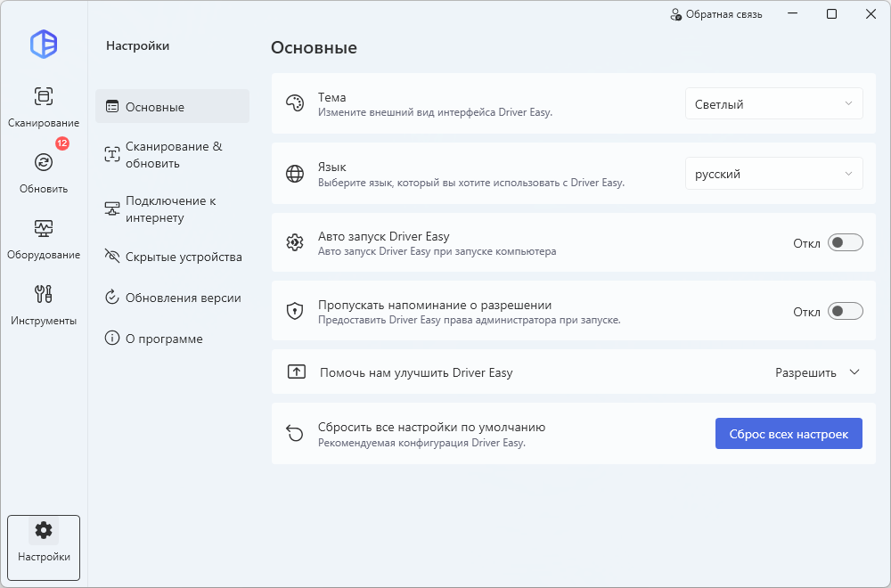Click the red 12 notification badge
The width and height of the screenshot is (891, 588).
62,143
